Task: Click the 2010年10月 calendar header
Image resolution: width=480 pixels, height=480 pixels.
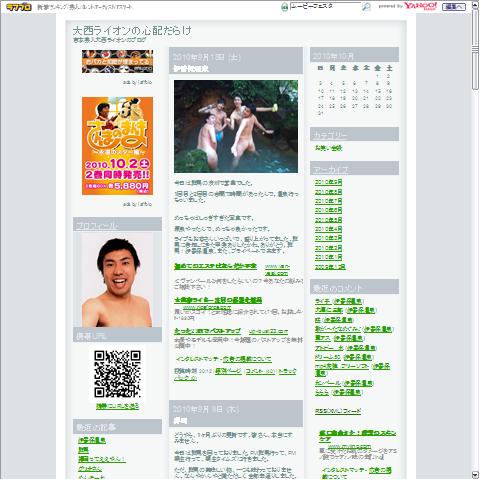Action: 354,55
